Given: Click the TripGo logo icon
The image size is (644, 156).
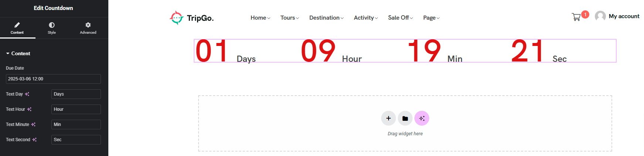Looking at the screenshot, I should coord(176,17).
